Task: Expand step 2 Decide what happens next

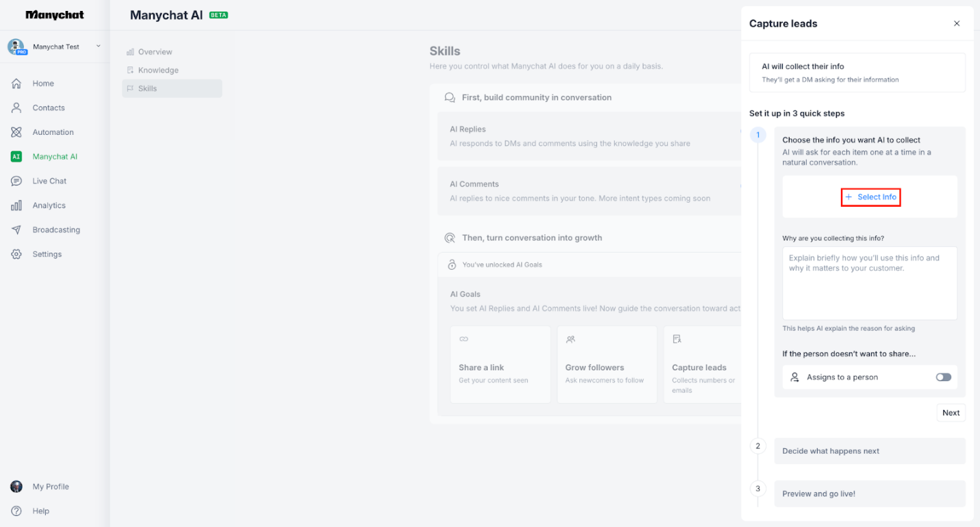Action: pyautogui.click(x=869, y=450)
